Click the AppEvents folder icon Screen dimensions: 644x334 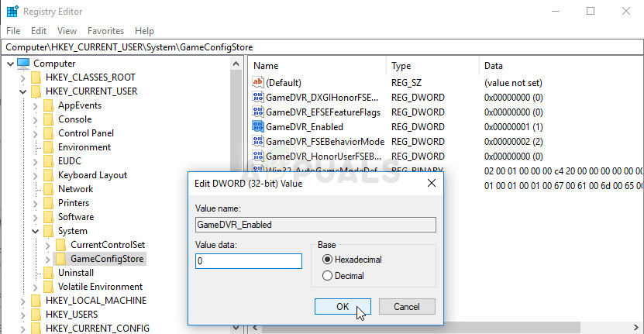pos(49,105)
